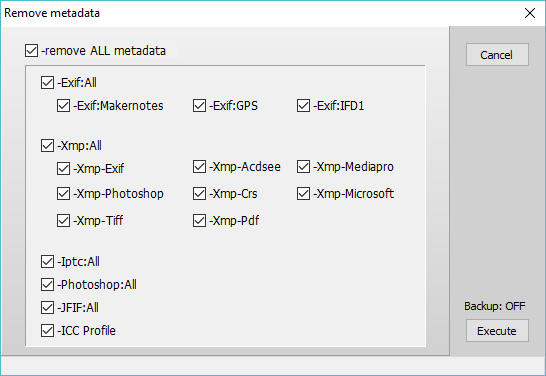Uncheck the -Iptc:All option
Image resolution: width=546 pixels, height=376 pixels.
[x=47, y=261]
